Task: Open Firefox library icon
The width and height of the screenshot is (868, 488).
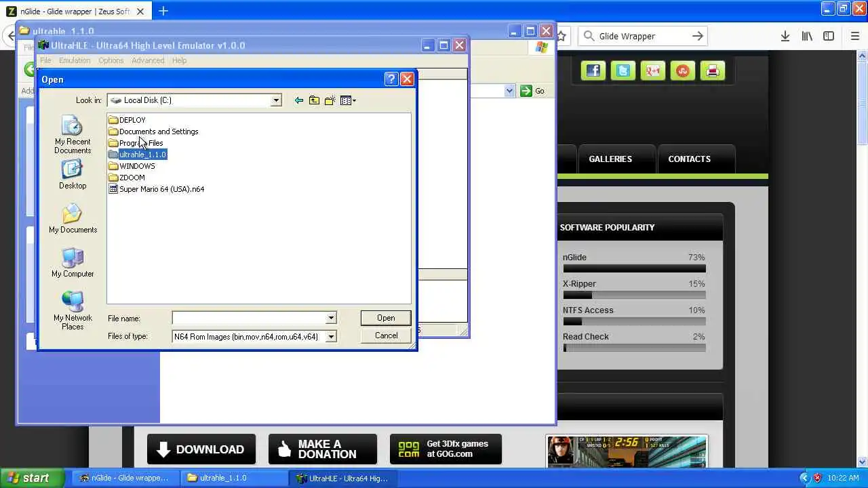Action: pos(807,37)
